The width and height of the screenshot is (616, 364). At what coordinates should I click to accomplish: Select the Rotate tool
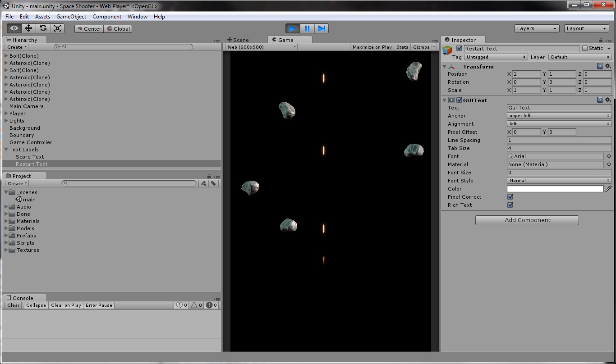pyautogui.click(x=43, y=28)
